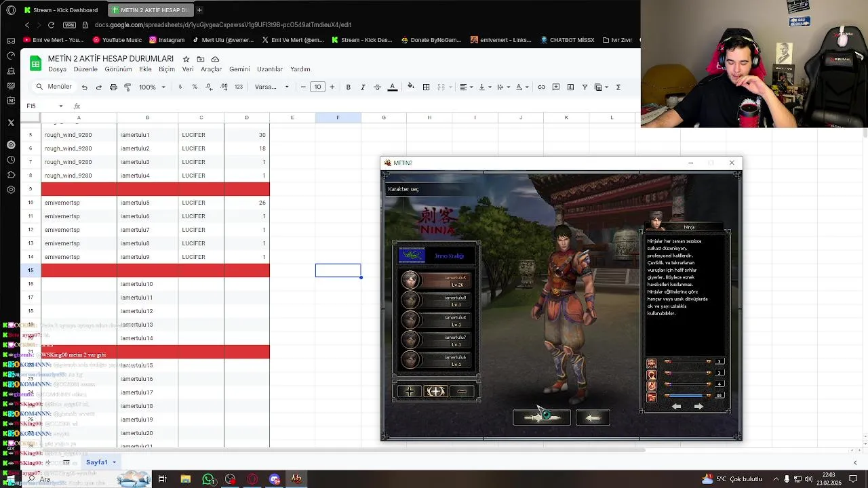The height and width of the screenshot is (488, 868).
Task: Select character iamertulu7 in Metin2
Action: tap(437, 340)
